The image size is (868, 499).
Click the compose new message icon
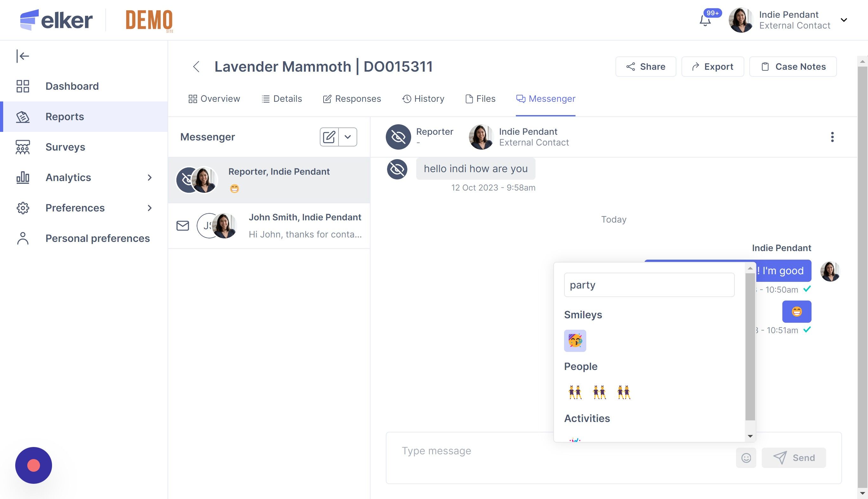point(329,137)
